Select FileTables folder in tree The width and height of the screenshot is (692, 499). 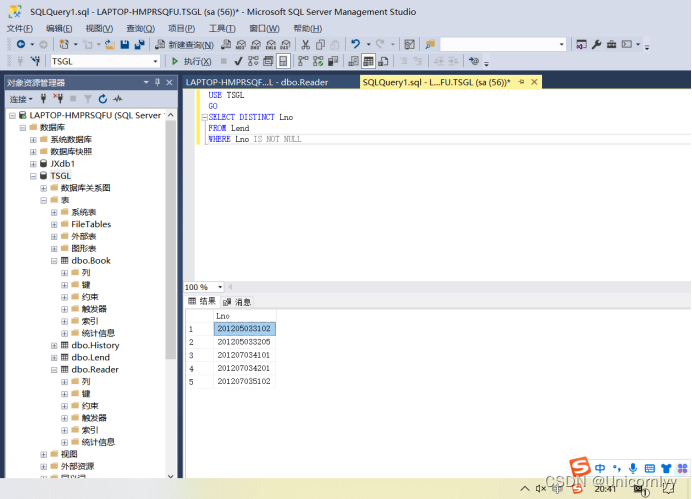click(x=91, y=225)
